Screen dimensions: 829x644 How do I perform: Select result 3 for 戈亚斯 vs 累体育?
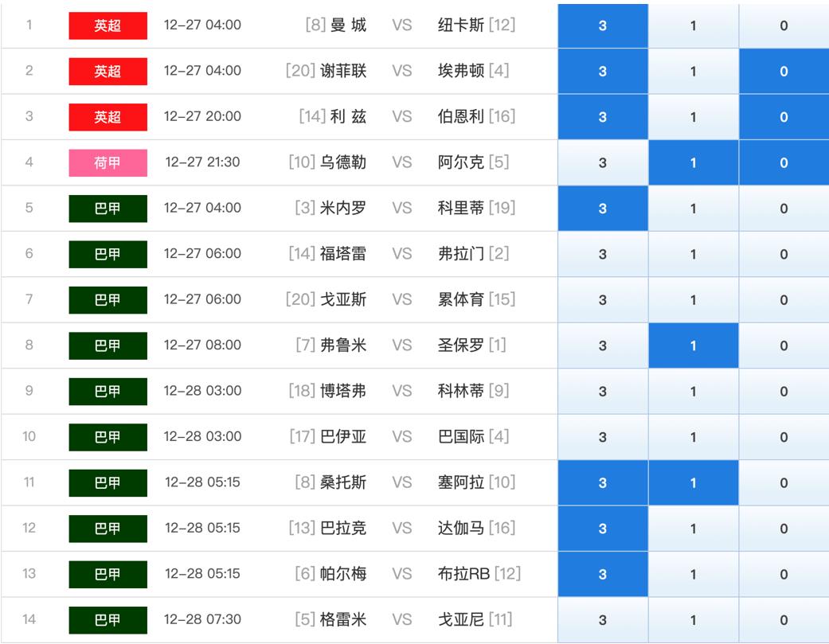coord(603,300)
